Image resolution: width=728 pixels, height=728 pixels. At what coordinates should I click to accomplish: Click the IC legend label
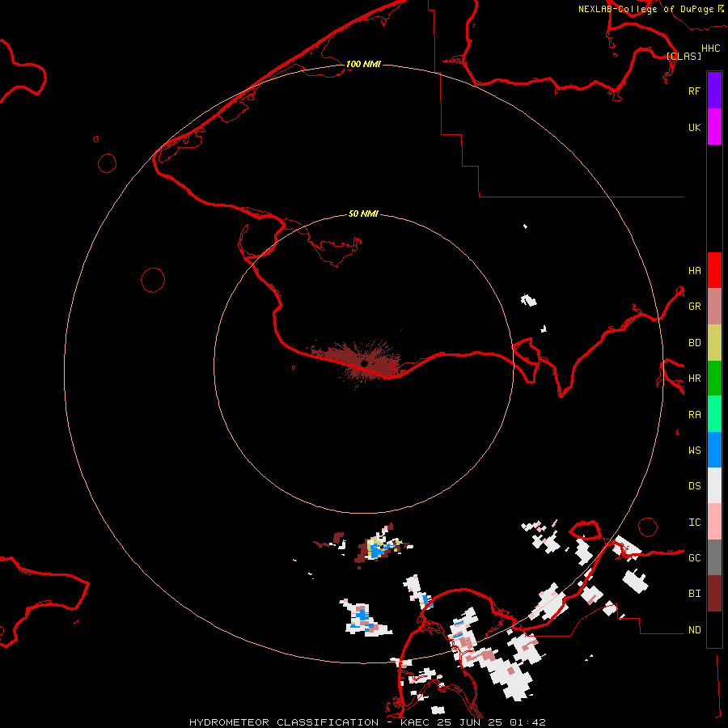coord(694,523)
